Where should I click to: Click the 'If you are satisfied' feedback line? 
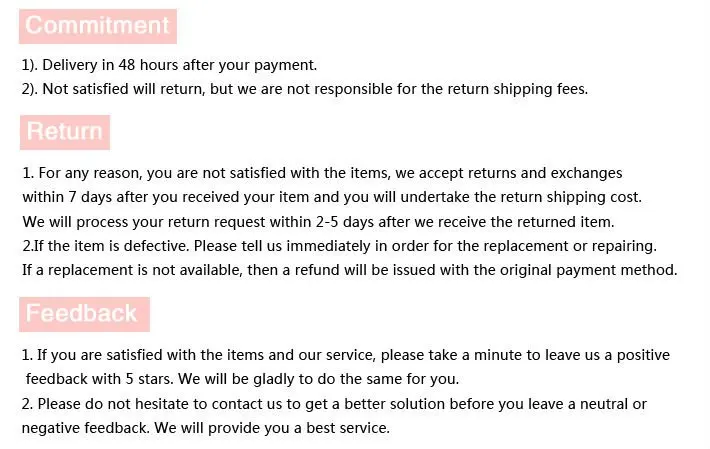345,355
